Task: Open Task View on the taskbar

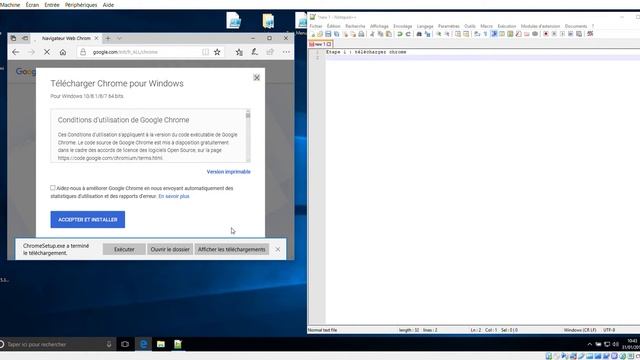Action: tap(125, 344)
